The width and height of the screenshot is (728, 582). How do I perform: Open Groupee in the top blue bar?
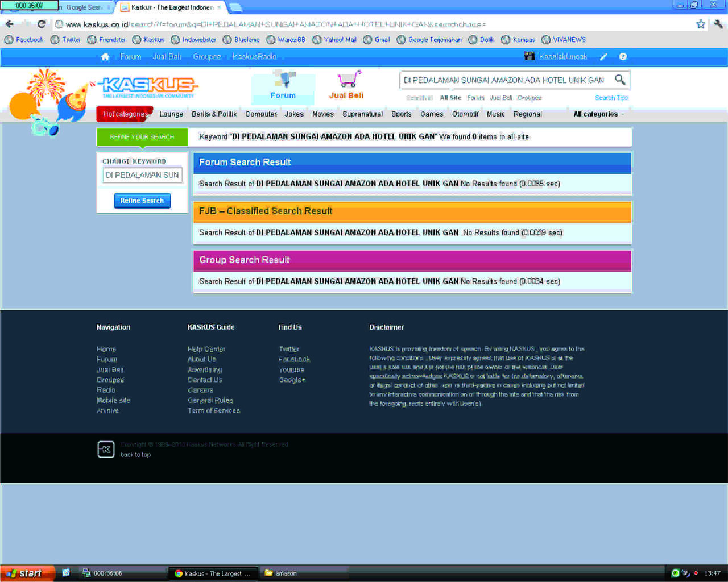point(207,57)
